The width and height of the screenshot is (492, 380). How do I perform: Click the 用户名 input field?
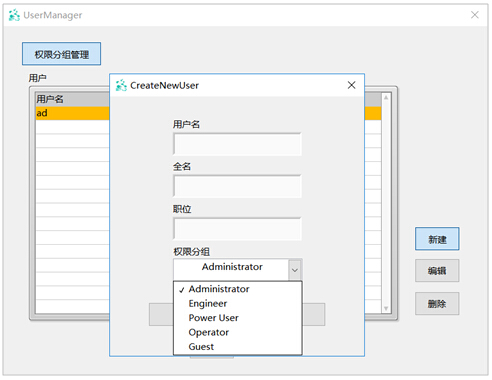pos(237,144)
